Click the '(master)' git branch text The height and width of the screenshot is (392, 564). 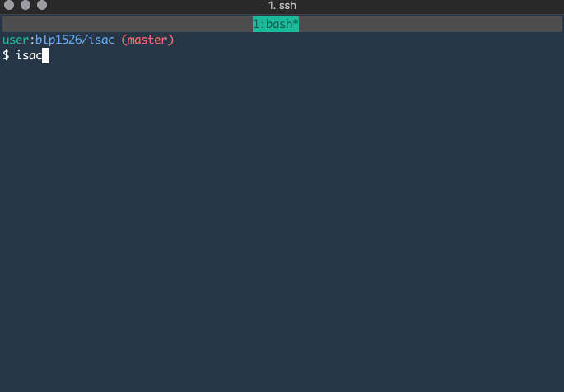tap(147, 40)
